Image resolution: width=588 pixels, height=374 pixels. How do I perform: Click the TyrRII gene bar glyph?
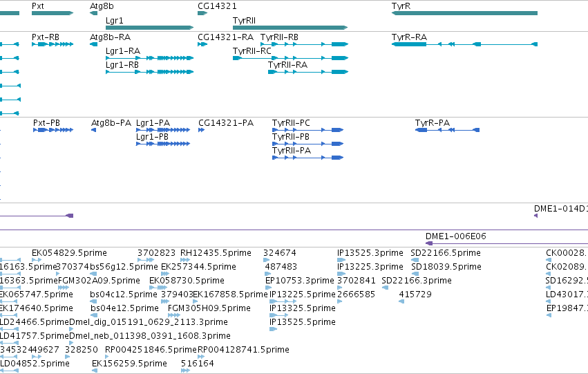click(x=290, y=28)
